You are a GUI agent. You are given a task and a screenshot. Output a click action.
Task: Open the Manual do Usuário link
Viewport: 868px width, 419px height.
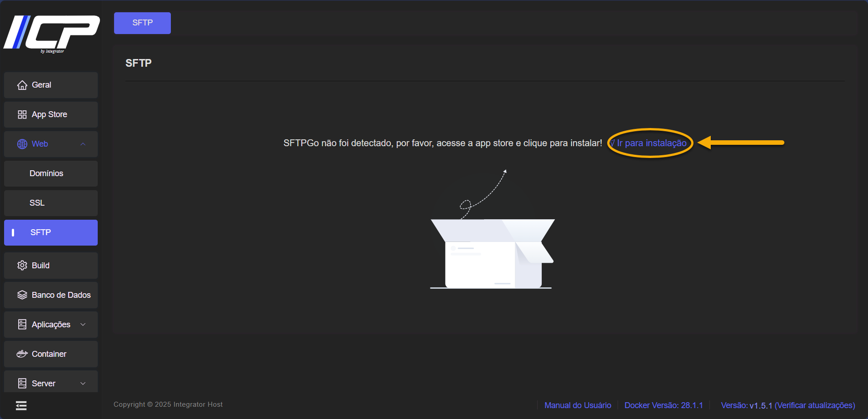578,405
